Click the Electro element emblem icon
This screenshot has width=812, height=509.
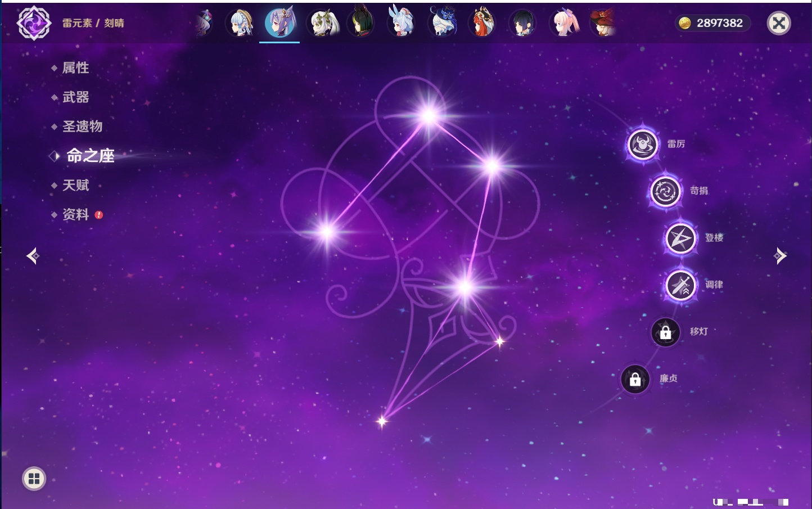[x=34, y=23]
